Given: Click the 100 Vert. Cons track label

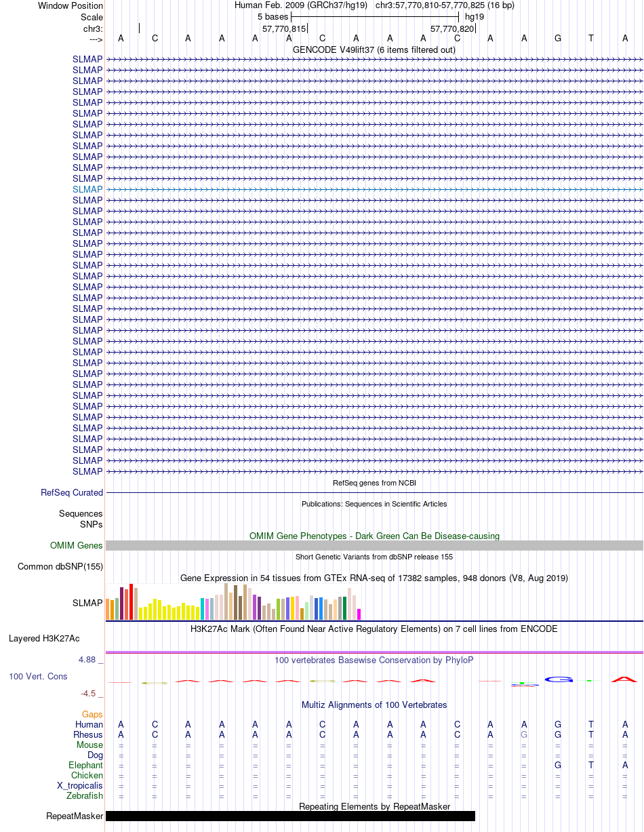Looking at the screenshot, I should (x=38, y=677).
